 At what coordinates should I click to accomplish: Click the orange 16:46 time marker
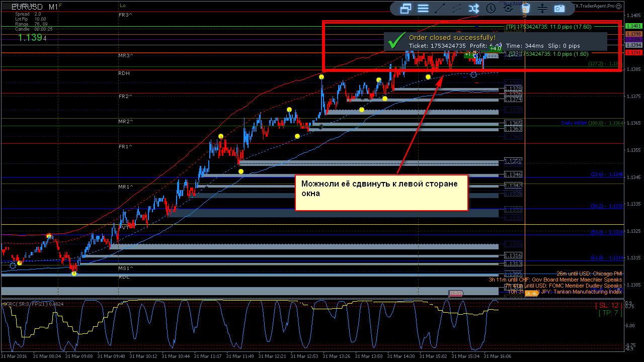[531, 293]
